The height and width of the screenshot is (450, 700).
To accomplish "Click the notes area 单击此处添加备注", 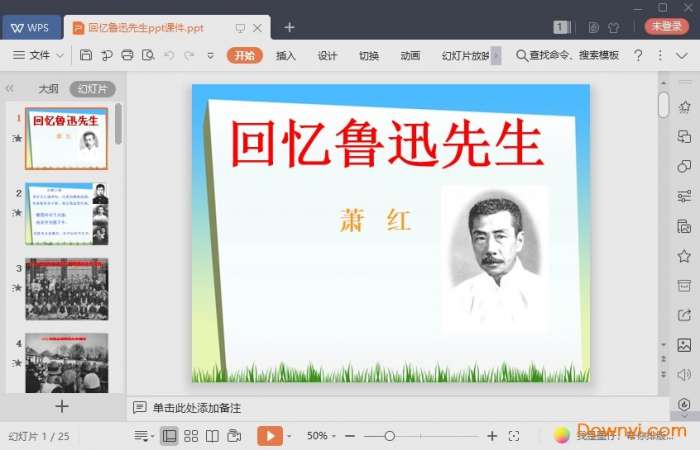I will 196,408.
